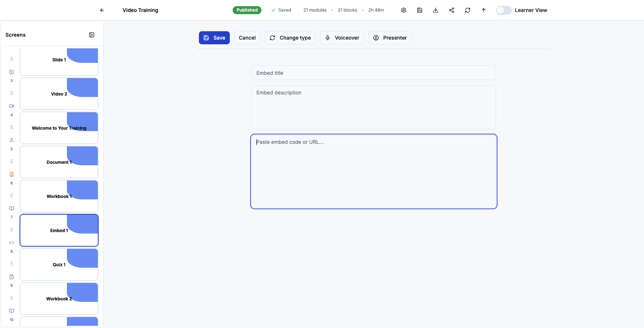
Task: Enable Learner View toggle
Action: [x=504, y=10]
